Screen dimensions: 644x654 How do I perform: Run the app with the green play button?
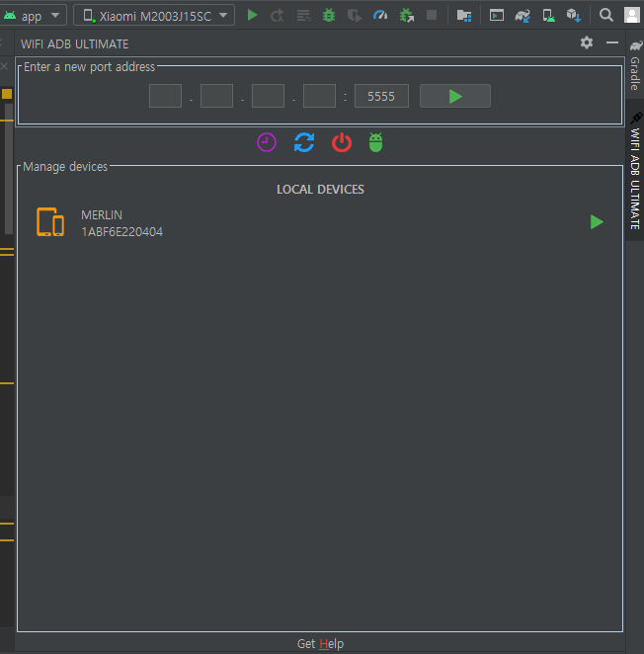[x=252, y=16]
